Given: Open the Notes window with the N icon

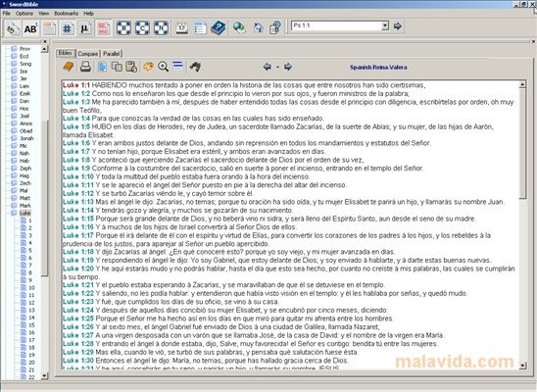Looking at the screenshot, I should point(161,28).
